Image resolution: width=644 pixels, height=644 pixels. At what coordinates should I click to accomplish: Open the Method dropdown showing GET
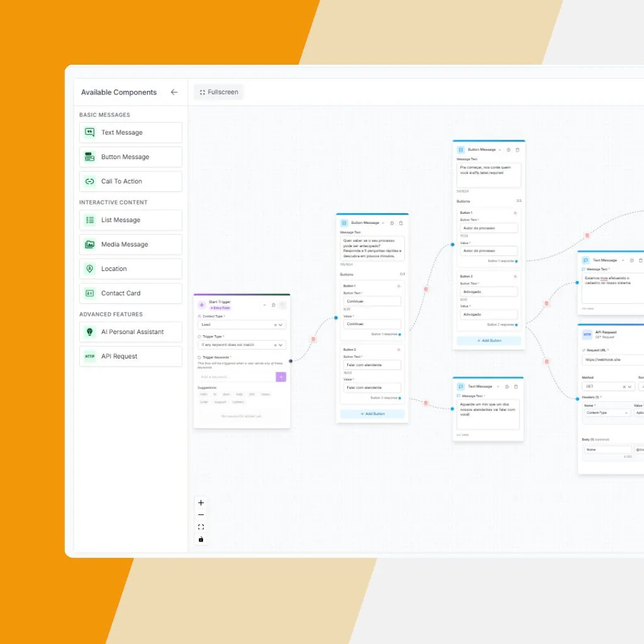[x=608, y=387]
